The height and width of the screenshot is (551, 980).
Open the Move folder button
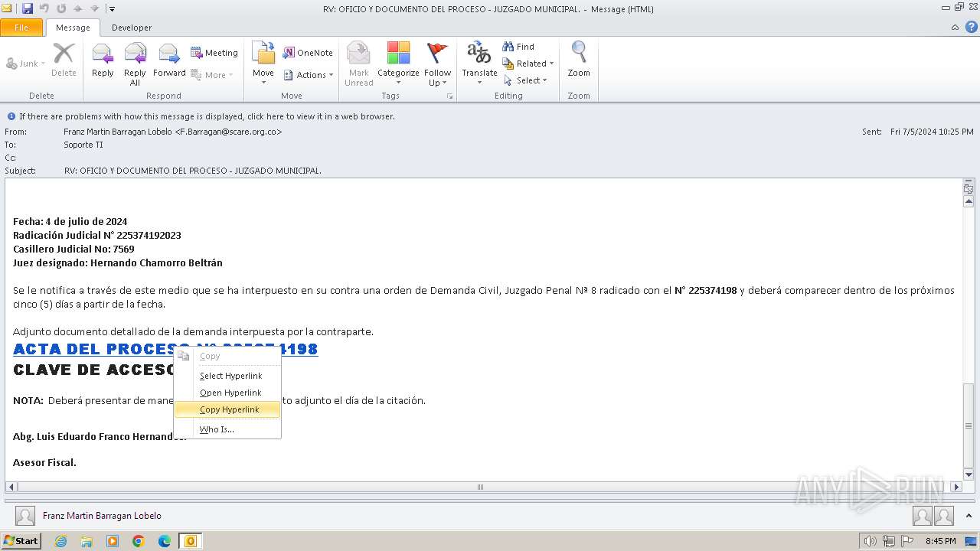263,64
